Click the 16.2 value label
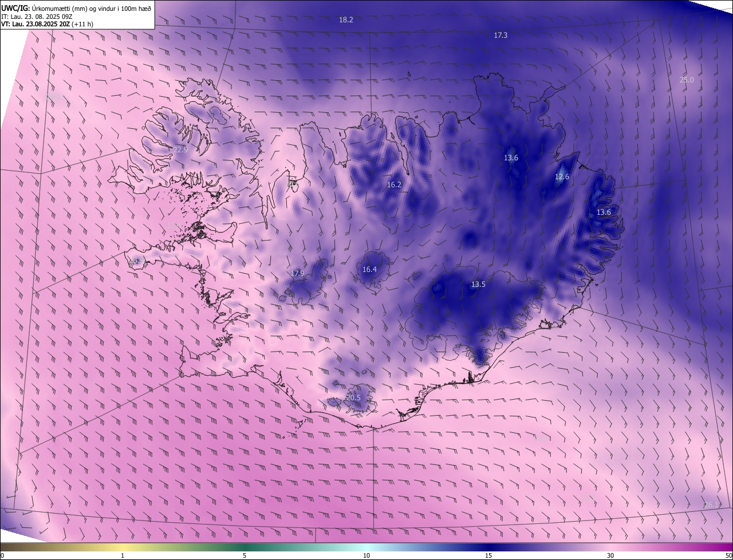 pos(394,184)
